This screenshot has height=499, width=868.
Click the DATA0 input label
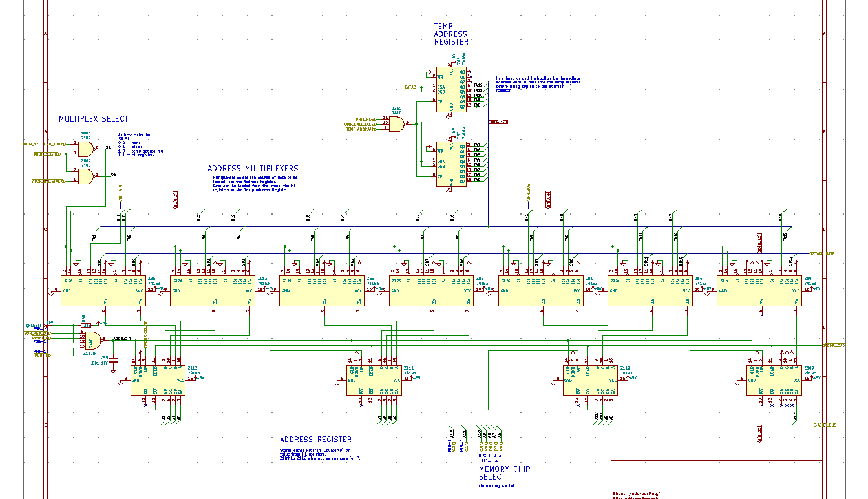410,87
